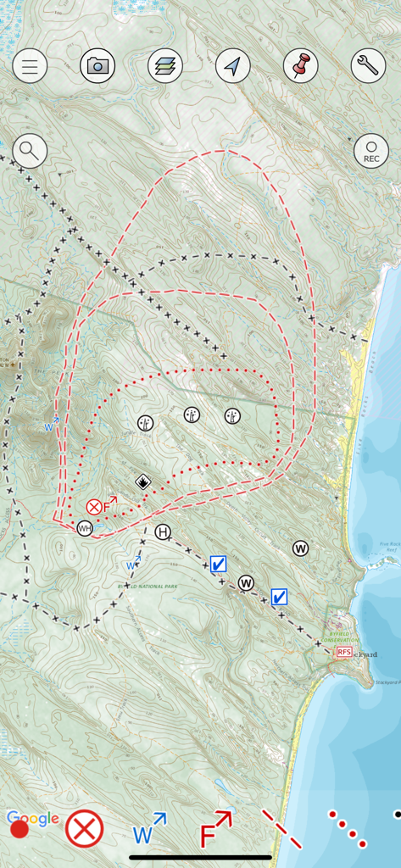Tap blue check marker nearest the H marker

(x=218, y=564)
